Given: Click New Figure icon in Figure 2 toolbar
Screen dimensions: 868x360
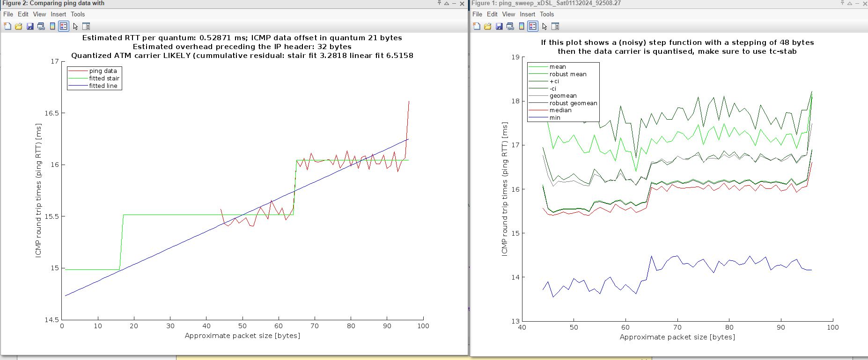Looking at the screenshot, I should (x=7, y=26).
